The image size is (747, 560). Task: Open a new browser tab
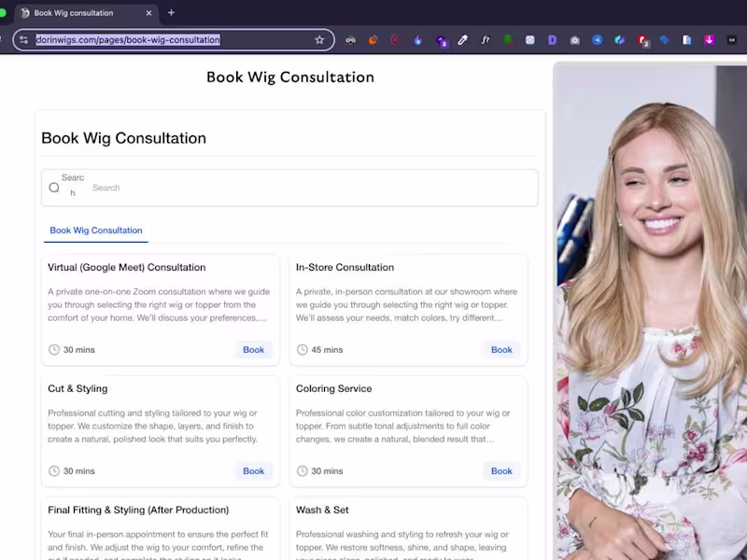pyautogui.click(x=171, y=13)
